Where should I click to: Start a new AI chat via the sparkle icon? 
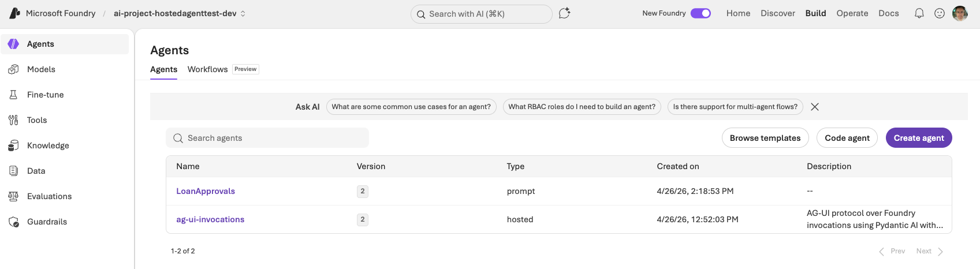click(564, 13)
